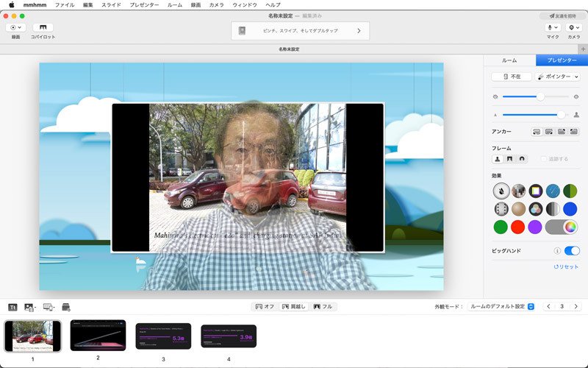
Task: Set presenter mode to 肩越し
Action: (294, 306)
